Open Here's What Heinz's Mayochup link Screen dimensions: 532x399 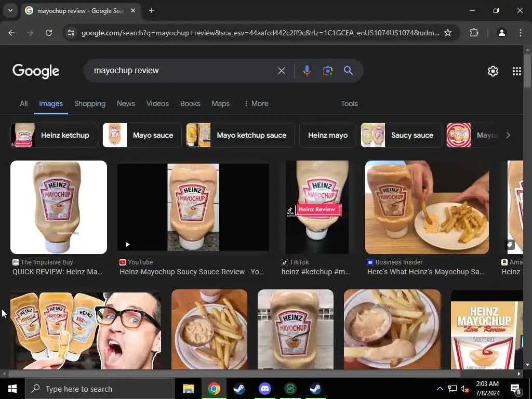pos(425,272)
